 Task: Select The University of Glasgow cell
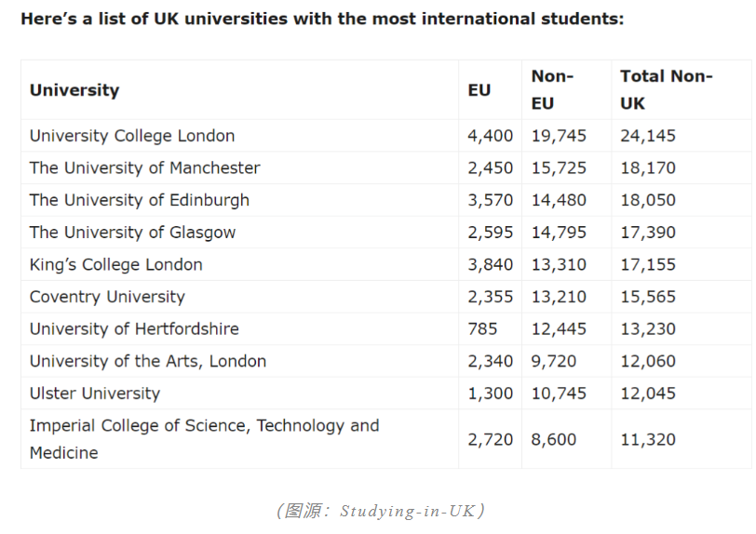(132, 233)
